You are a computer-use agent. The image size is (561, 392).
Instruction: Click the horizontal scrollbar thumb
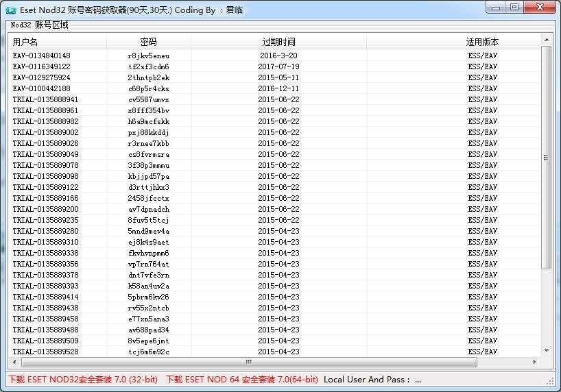[249, 362]
